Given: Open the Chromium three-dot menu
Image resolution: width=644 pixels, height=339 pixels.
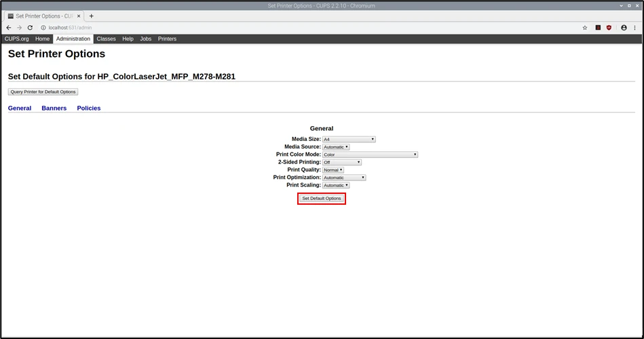Looking at the screenshot, I should pyautogui.click(x=635, y=28).
